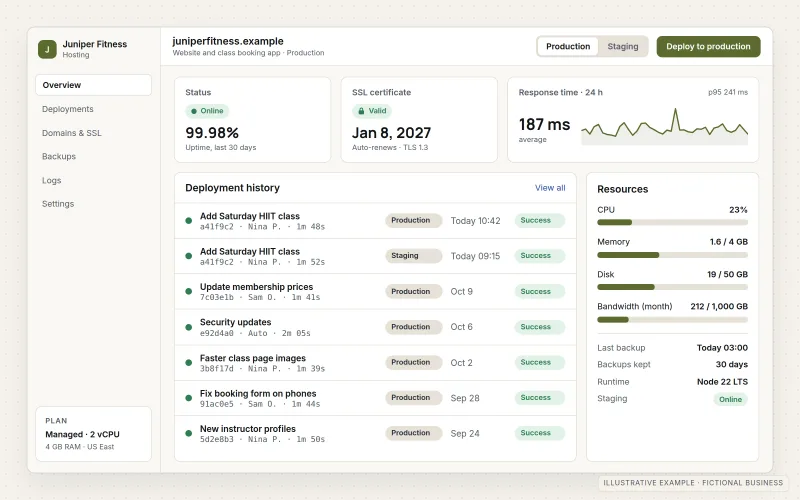Click the Online status badge in Status card
This screenshot has width=800, height=500.
207,111
